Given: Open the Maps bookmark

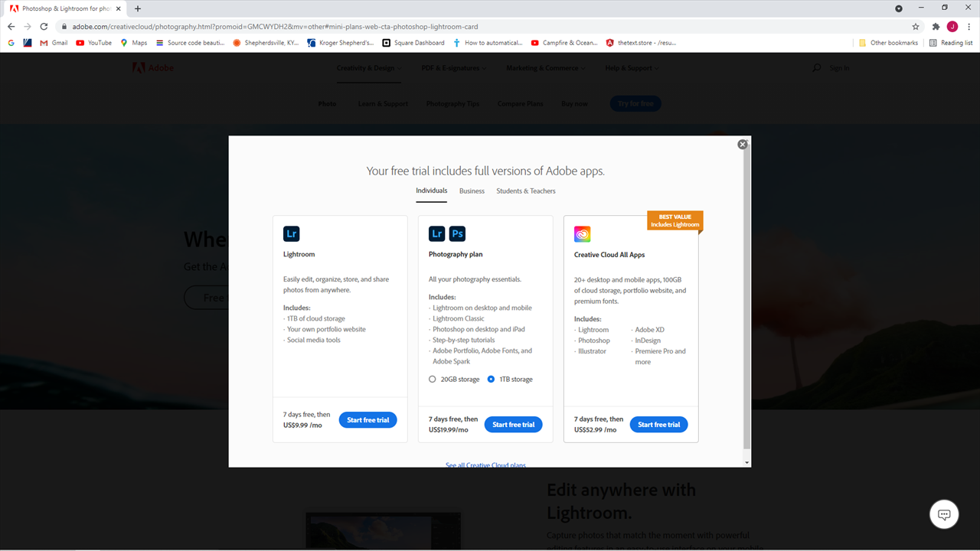Looking at the screenshot, I should [x=134, y=43].
